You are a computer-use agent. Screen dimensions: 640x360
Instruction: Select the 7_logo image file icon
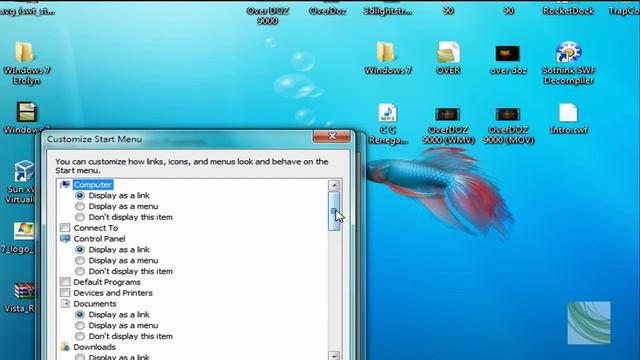tap(24, 231)
